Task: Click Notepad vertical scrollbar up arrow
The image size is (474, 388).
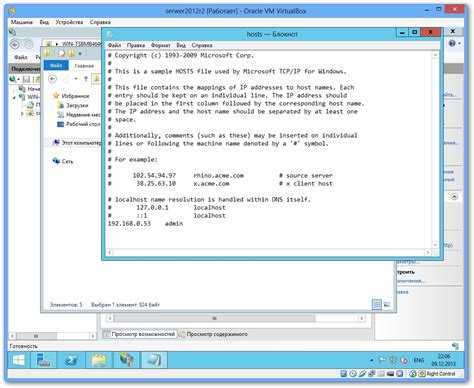Action: (x=435, y=55)
